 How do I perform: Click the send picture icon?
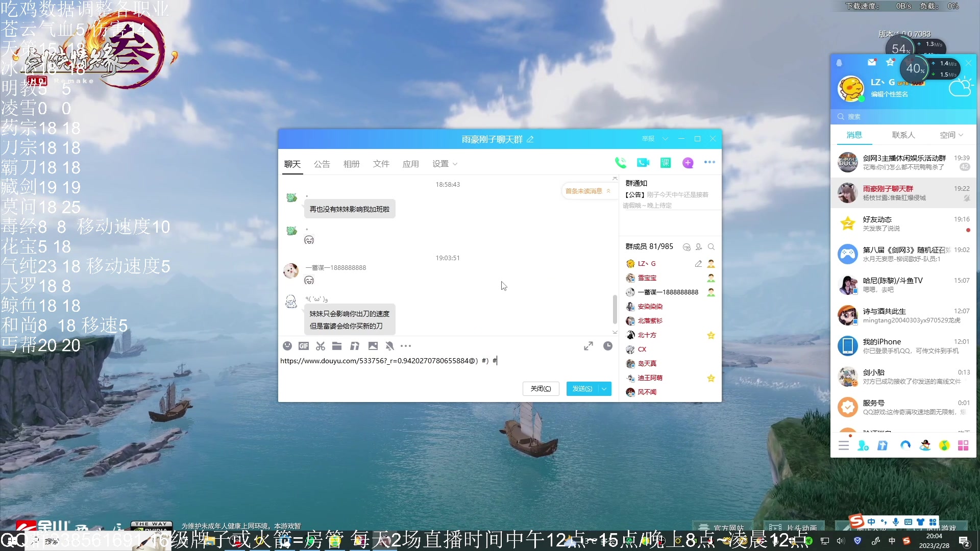pos(373,346)
